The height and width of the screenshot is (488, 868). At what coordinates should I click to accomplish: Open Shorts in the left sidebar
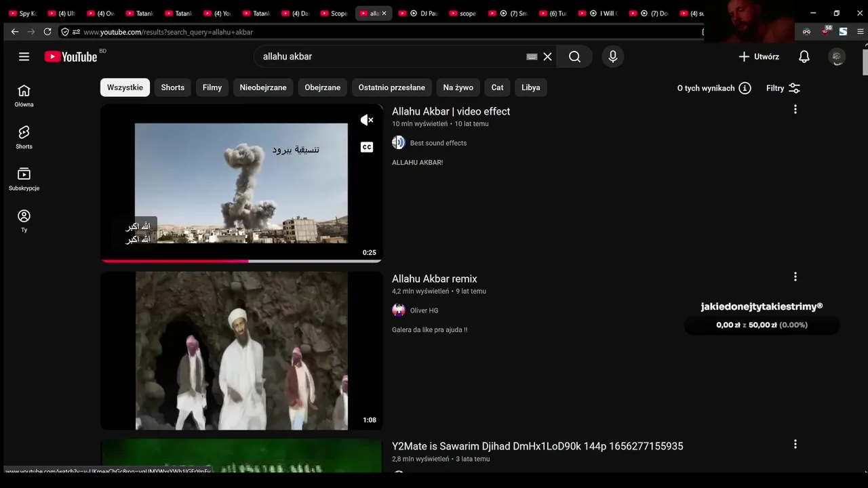(x=24, y=137)
